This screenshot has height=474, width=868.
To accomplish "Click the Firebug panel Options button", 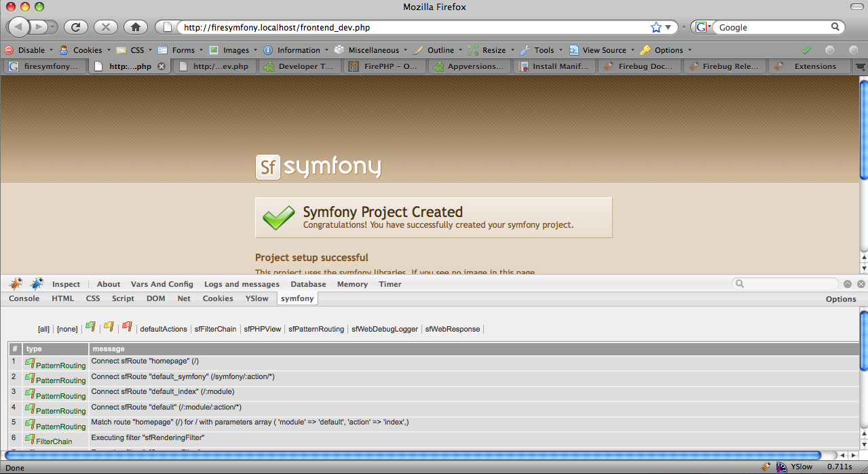I will 841,299.
